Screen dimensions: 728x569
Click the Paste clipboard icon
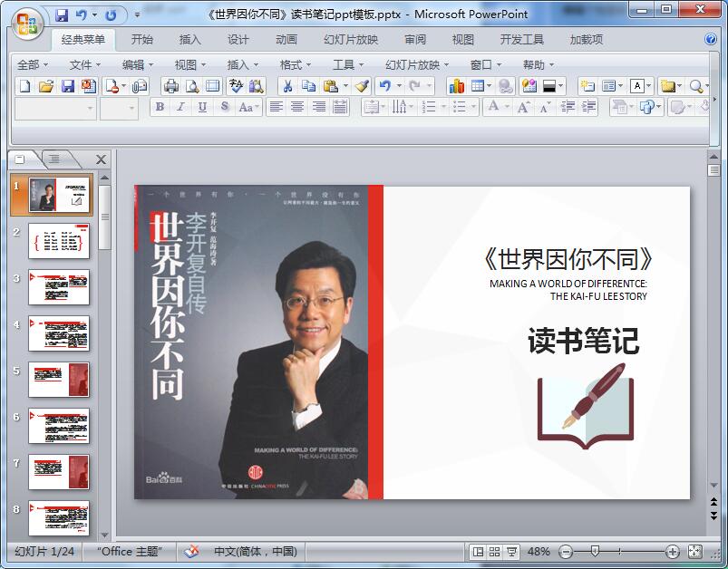coord(330,86)
